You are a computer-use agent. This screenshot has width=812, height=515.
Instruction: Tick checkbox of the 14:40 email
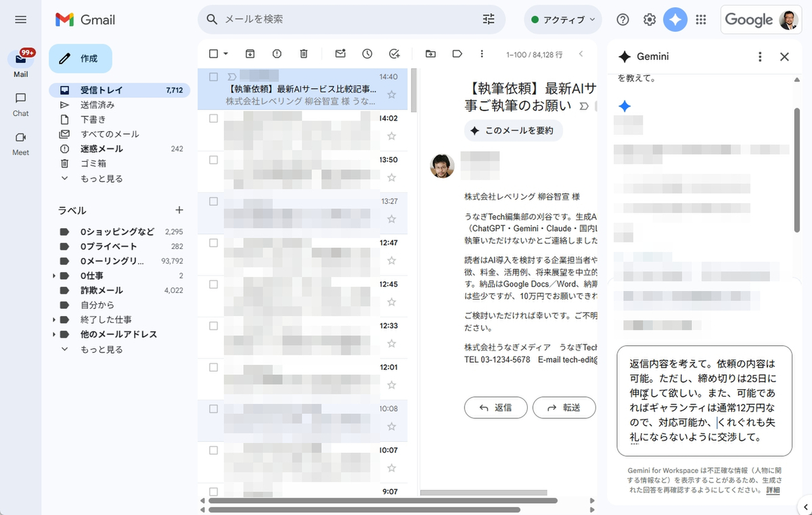click(x=214, y=77)
